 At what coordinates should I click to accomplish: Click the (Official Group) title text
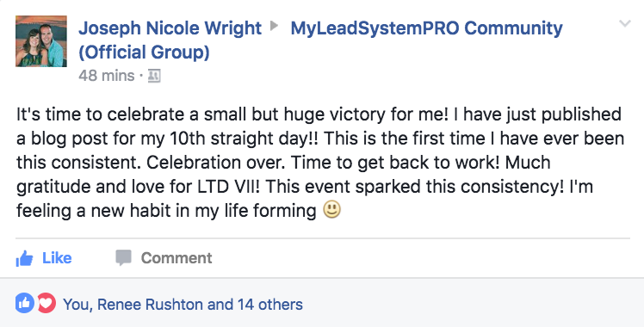(x=144, y=52)
